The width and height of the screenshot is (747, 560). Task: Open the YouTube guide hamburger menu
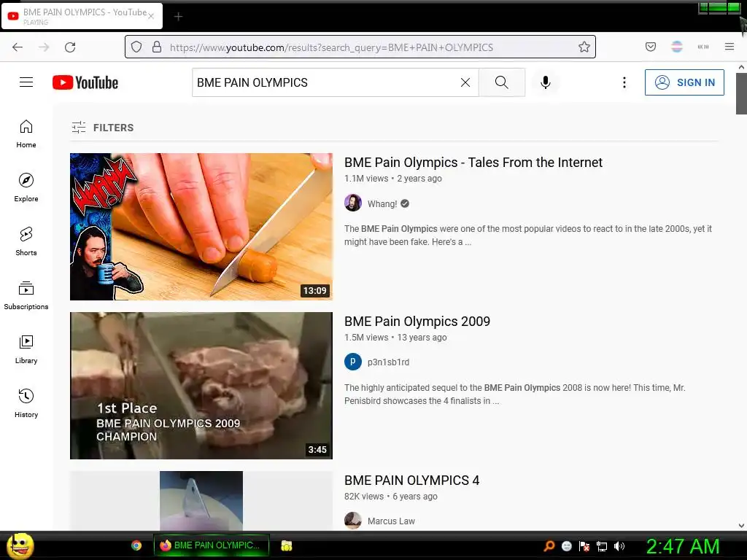tap(26, 82)
